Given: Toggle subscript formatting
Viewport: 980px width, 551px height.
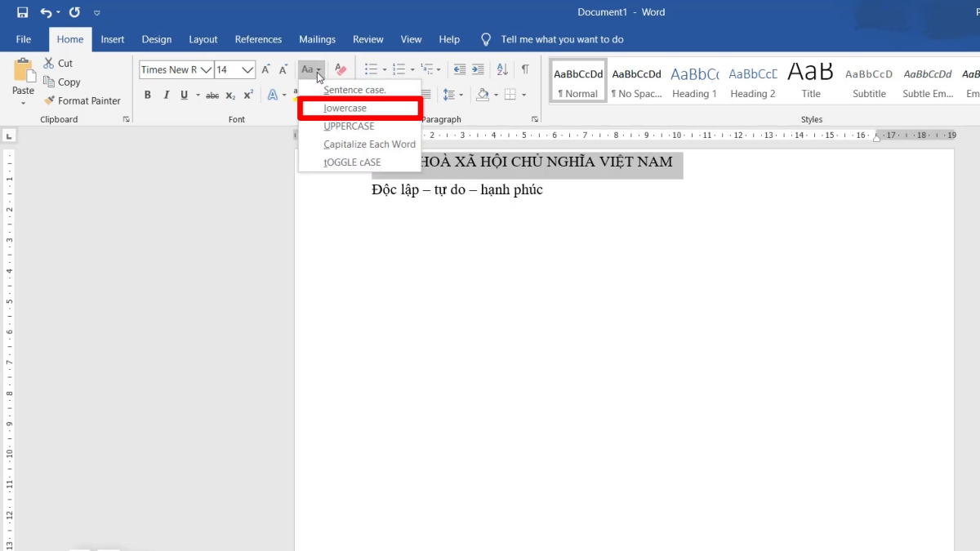Looking at the screenshot, I should [x=230, y=95].
